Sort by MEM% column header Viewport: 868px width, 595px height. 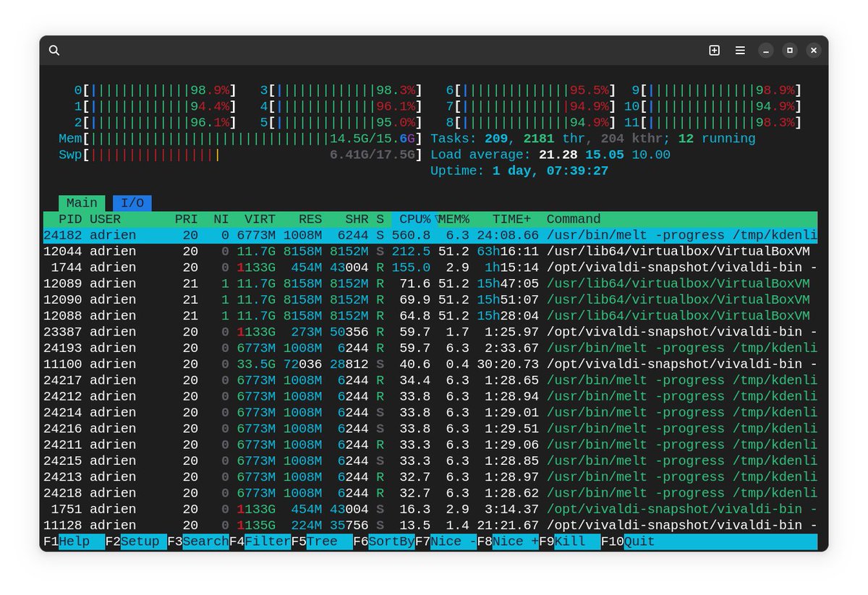pos(454,219)
